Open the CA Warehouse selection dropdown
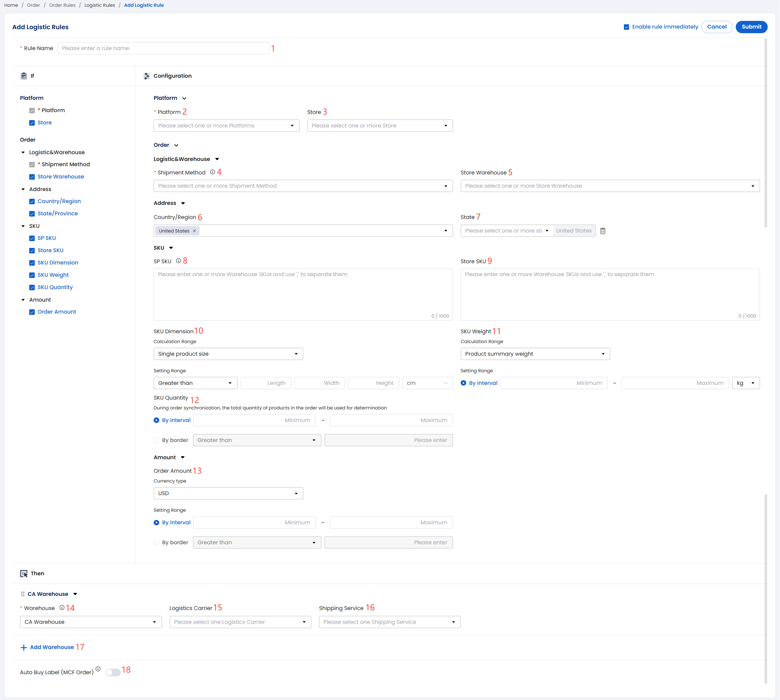This screenshot has width=780, height=700. point(91,622)
